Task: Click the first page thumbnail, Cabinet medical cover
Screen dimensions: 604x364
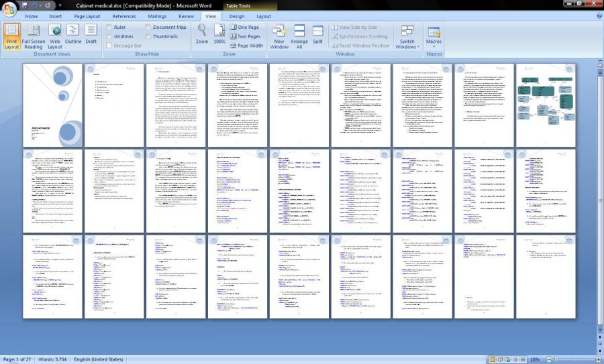Action: (52, 105)
